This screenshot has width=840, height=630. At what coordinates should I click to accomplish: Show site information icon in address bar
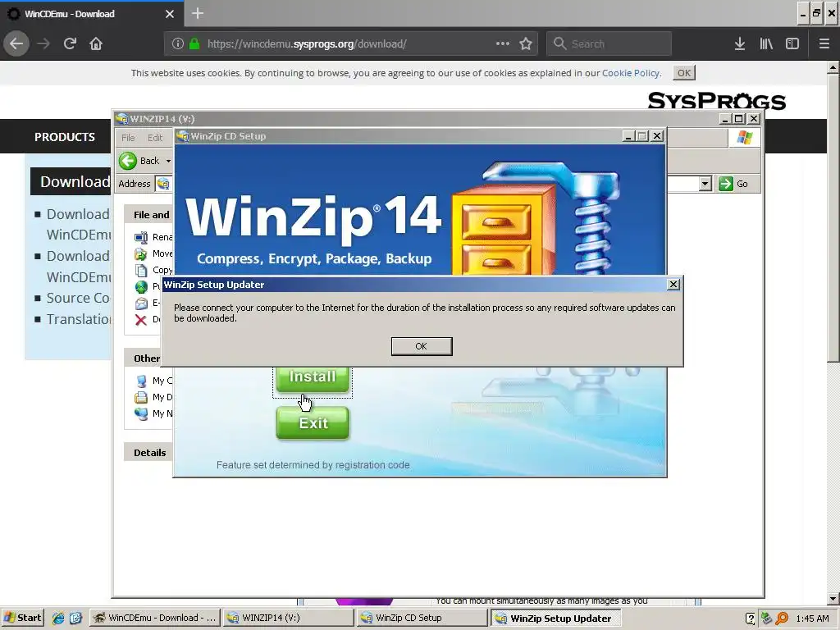click(x=178, y=44)
